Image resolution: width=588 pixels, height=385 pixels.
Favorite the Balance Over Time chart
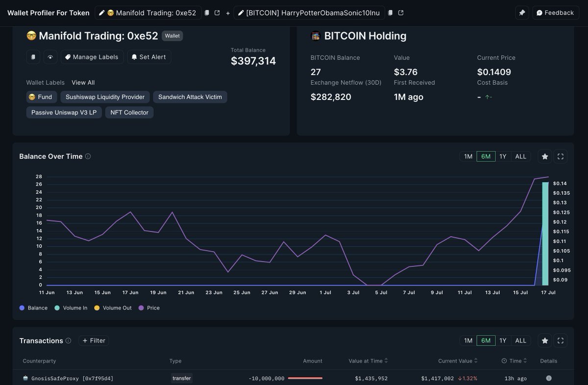544,156
